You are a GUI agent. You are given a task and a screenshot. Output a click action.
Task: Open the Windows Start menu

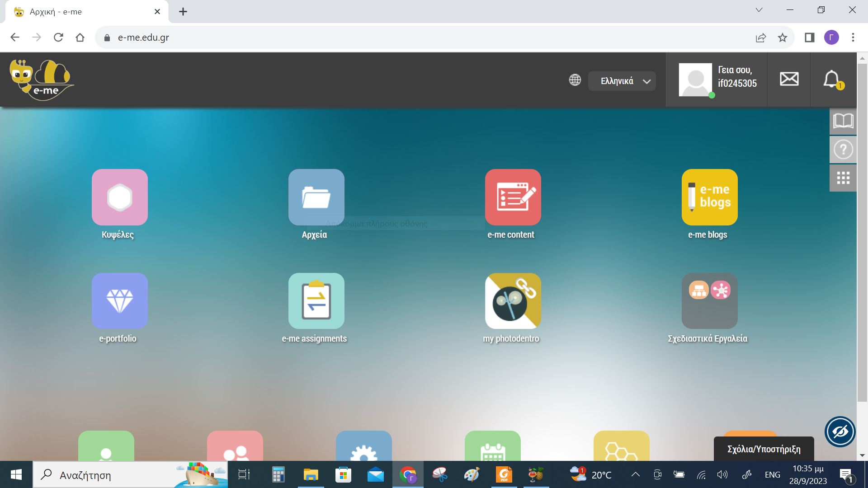tap(16, 474)
